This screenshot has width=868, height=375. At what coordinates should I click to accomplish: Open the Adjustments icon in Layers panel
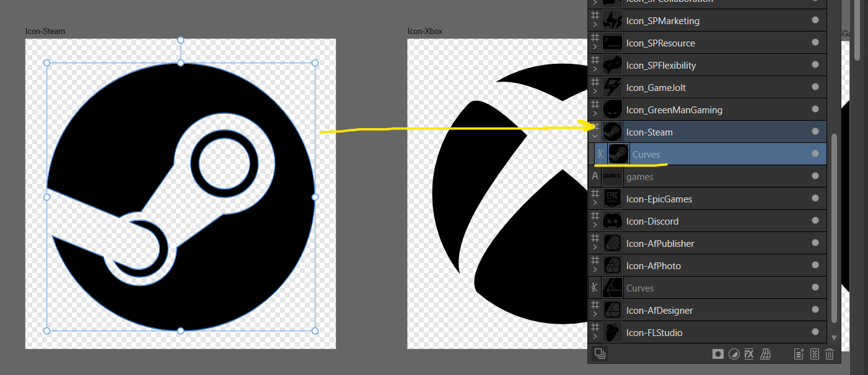(x=734, y=354)
